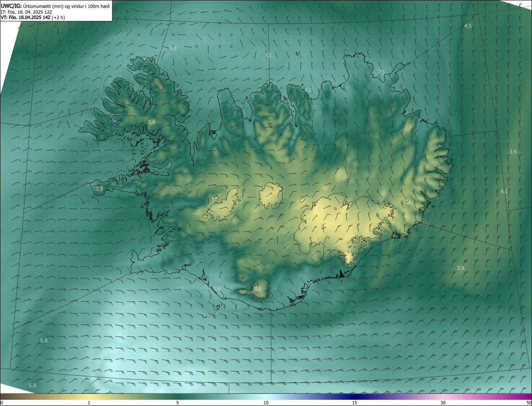Select the 30 tick on the legend

(x=443, y=403)
